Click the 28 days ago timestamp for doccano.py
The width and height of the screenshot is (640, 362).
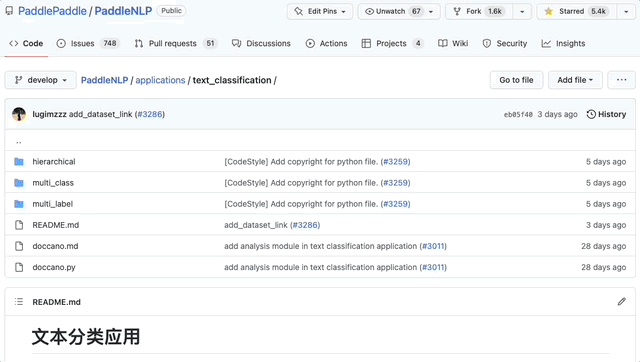603,267
